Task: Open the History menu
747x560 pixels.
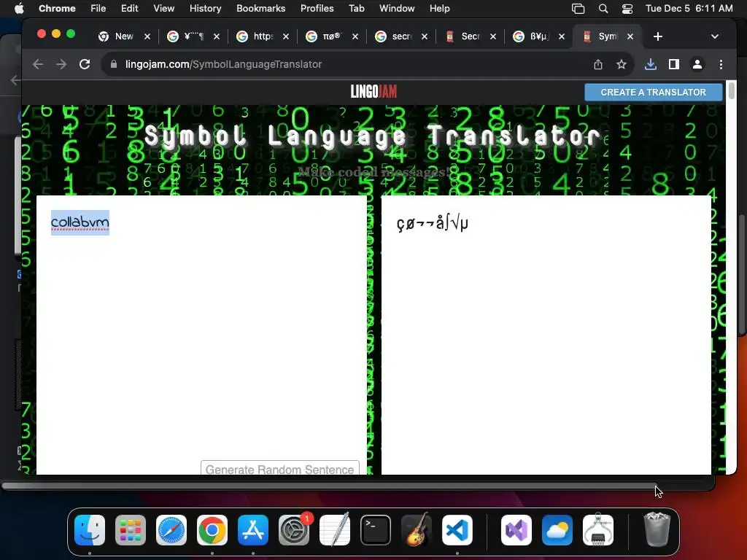Action: 205,9
